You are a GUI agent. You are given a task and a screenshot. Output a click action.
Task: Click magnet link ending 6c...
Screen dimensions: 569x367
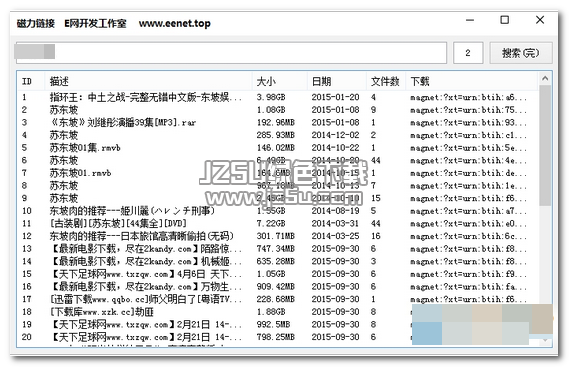[x=468, y=236]
